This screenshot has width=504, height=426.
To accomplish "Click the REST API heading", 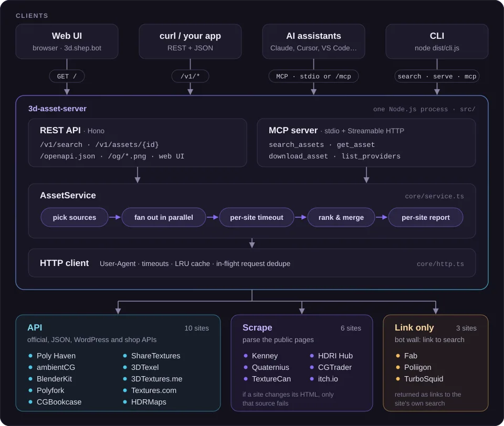I will [x=60, y=130].
